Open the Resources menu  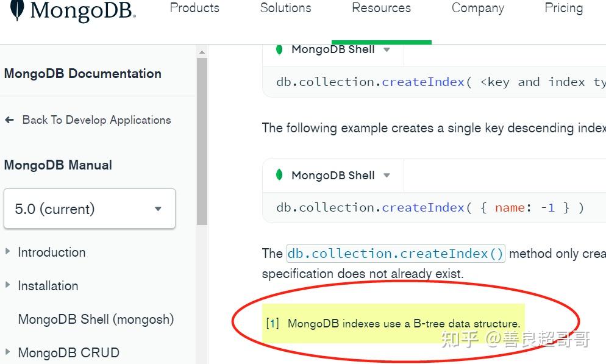[381, 9]
